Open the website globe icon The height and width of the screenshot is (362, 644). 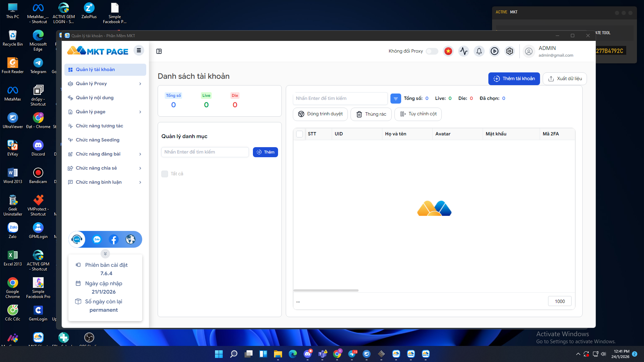coord(130,239)
